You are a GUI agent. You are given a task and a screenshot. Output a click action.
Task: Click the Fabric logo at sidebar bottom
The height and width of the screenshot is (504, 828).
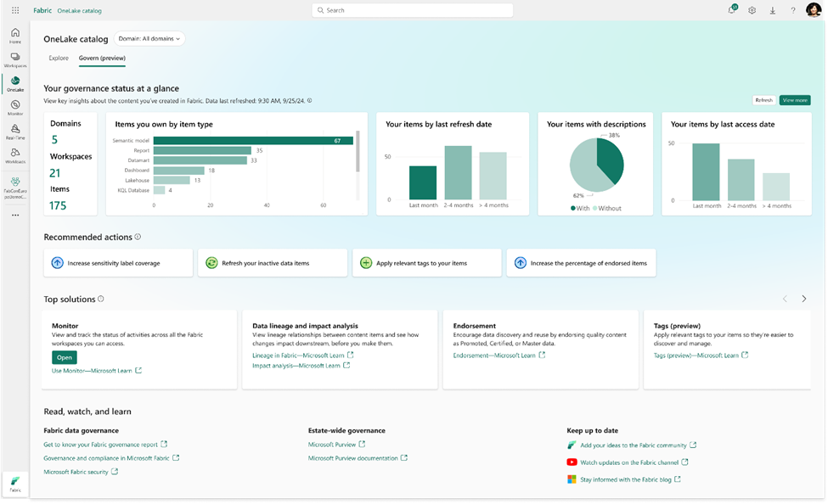[x=15, y=484]
